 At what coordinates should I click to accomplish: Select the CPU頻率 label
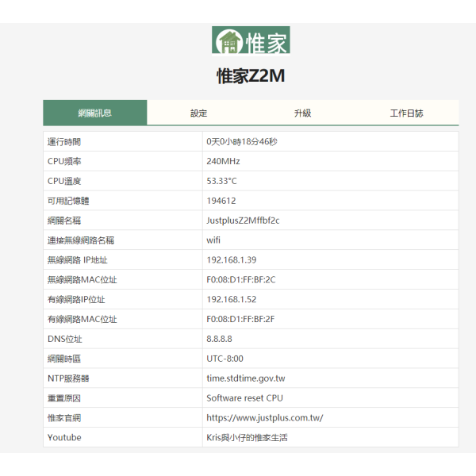pos(64,161)
